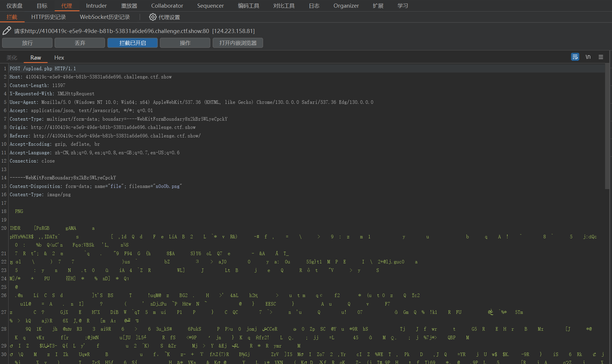Go to the Collaborator tab

(x=167, y=6)
